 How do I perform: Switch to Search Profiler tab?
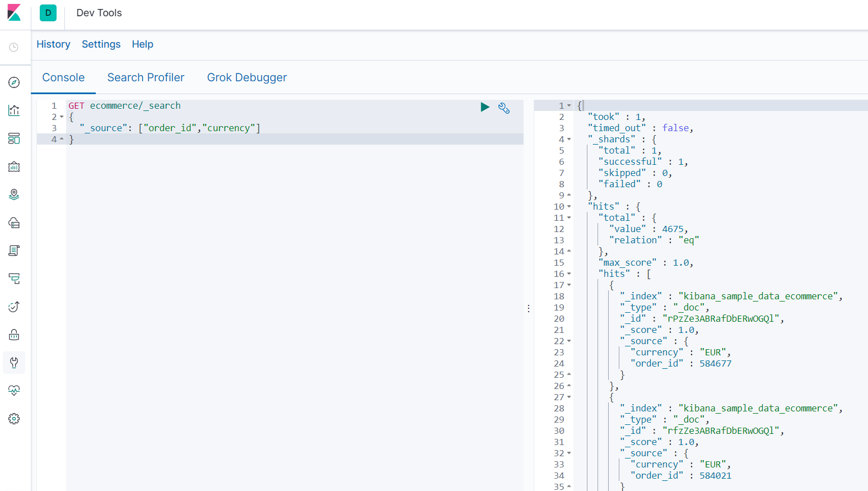[146, 77]
